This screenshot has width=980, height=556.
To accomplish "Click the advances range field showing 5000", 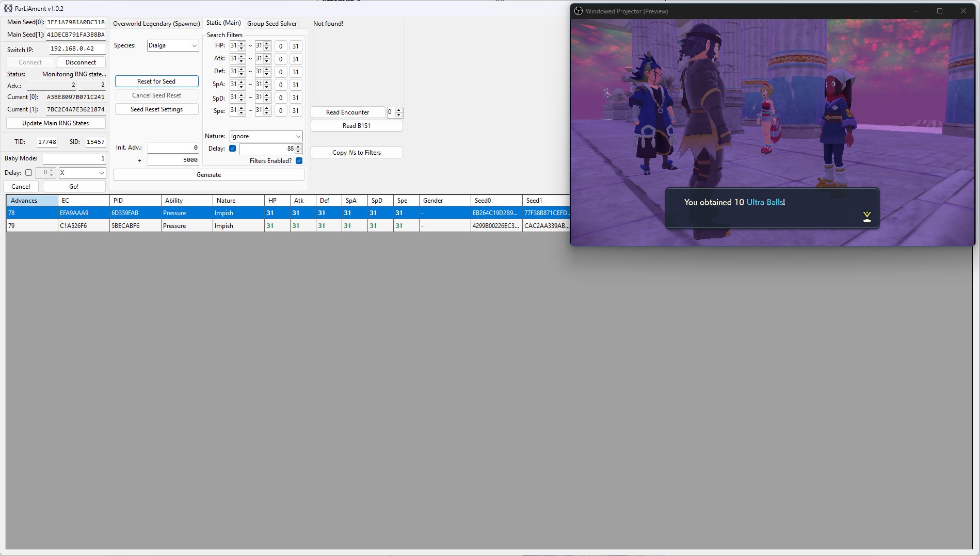I will [173, 160].
